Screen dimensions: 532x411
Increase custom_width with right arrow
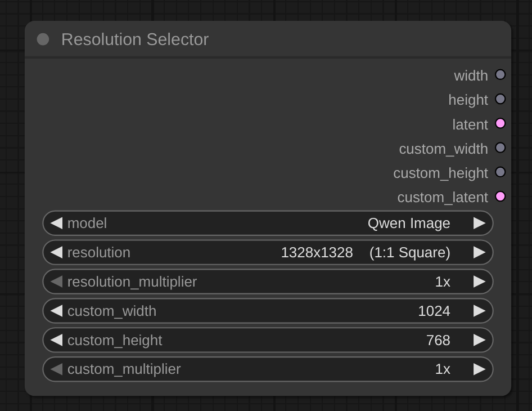point(479,311)
